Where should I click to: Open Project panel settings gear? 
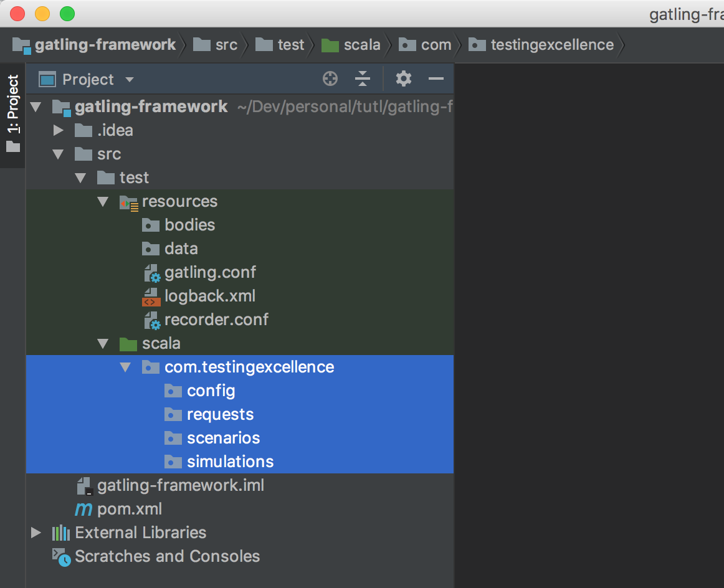[x=404, y=79]
